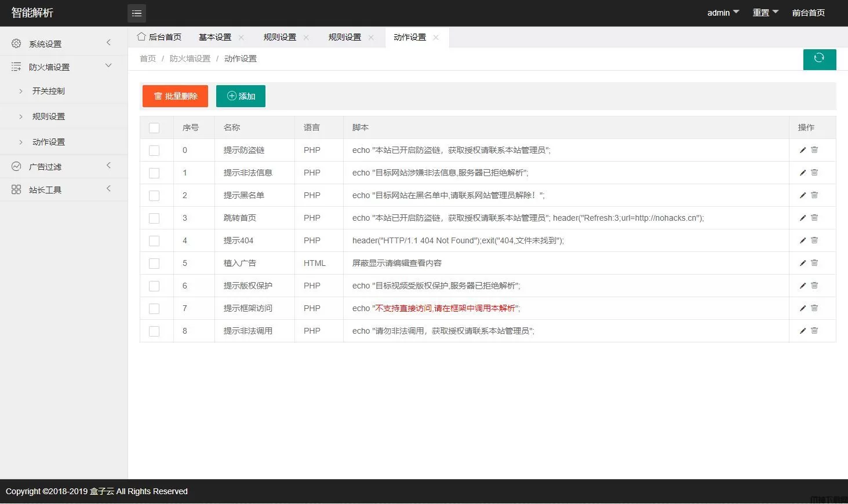Screen dimensions: 848x504
Task: Go to 前台首页 link
Action: point(808,13)
